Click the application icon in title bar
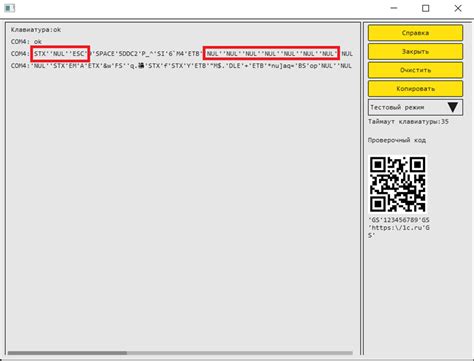Screen dimensions: 474x361 (10, 8)
